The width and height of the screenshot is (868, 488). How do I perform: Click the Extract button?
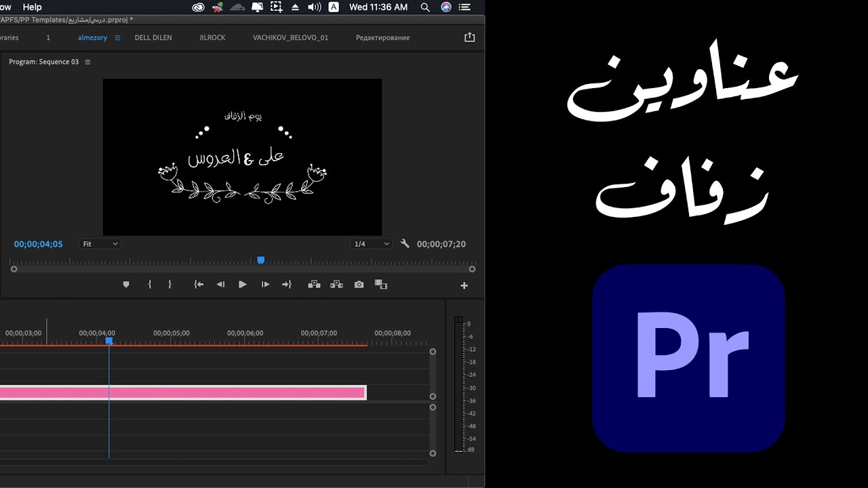[x=336, y=285]
